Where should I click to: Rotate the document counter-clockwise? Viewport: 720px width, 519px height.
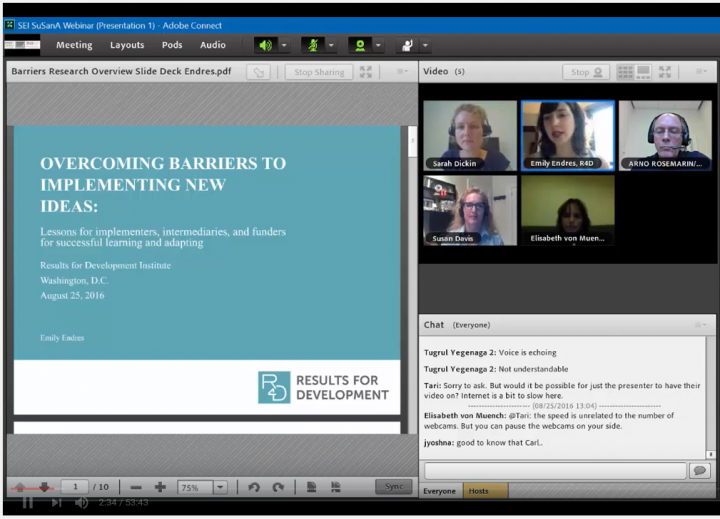pos(254,487)
